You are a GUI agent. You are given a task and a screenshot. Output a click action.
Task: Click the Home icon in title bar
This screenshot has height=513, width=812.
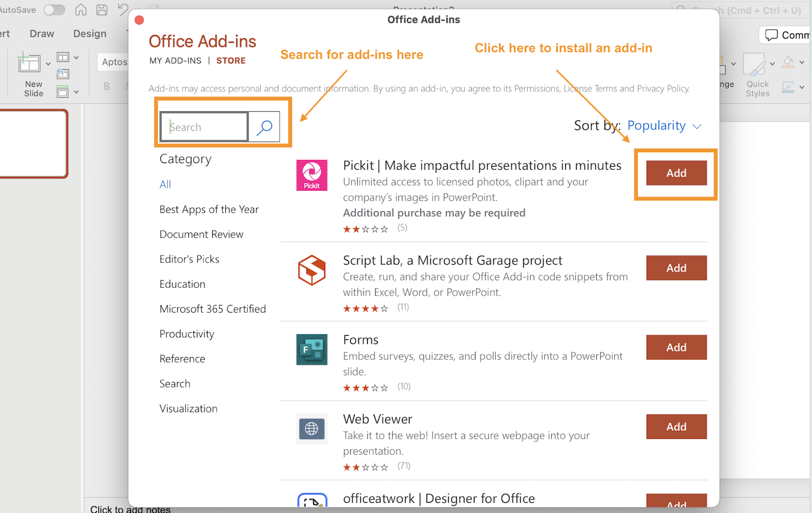(x=81, y=10)
